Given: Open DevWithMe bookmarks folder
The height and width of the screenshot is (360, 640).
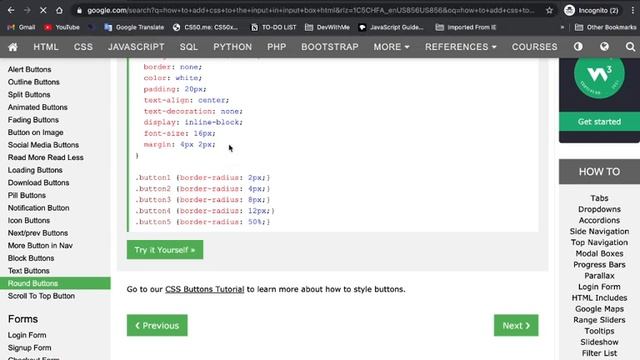Looking at the screenshot, I should [327, 27].
